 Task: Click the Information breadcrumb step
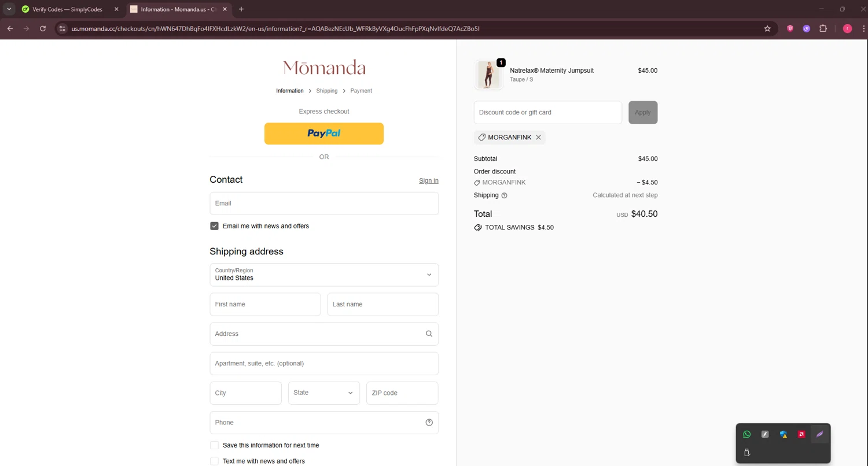[290, 91]
